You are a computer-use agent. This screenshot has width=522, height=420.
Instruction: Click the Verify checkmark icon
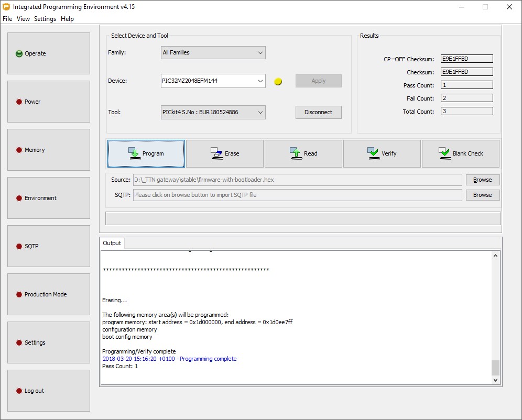click(x=374, y=153)
